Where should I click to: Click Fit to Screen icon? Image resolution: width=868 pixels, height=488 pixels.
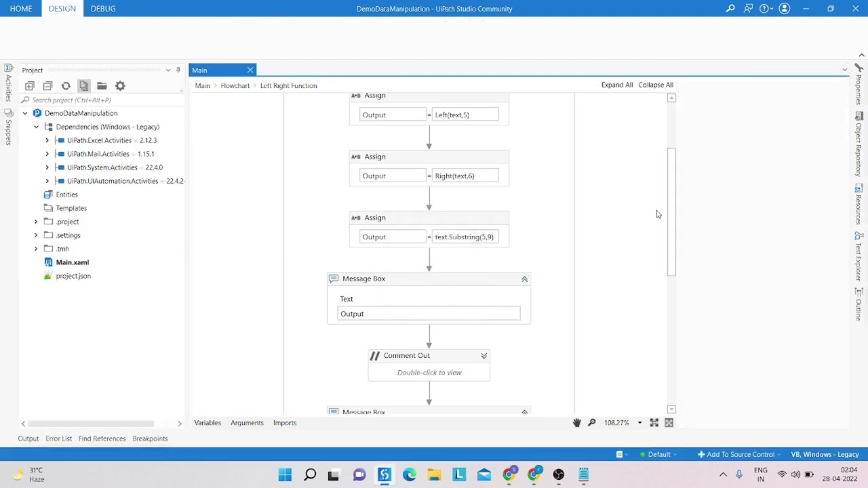(x=654, y=422)
